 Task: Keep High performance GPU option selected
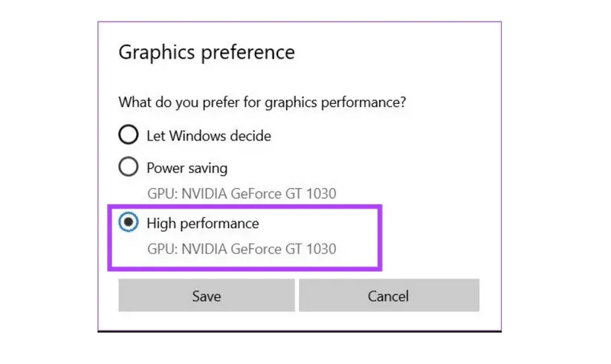pos(129,222)
